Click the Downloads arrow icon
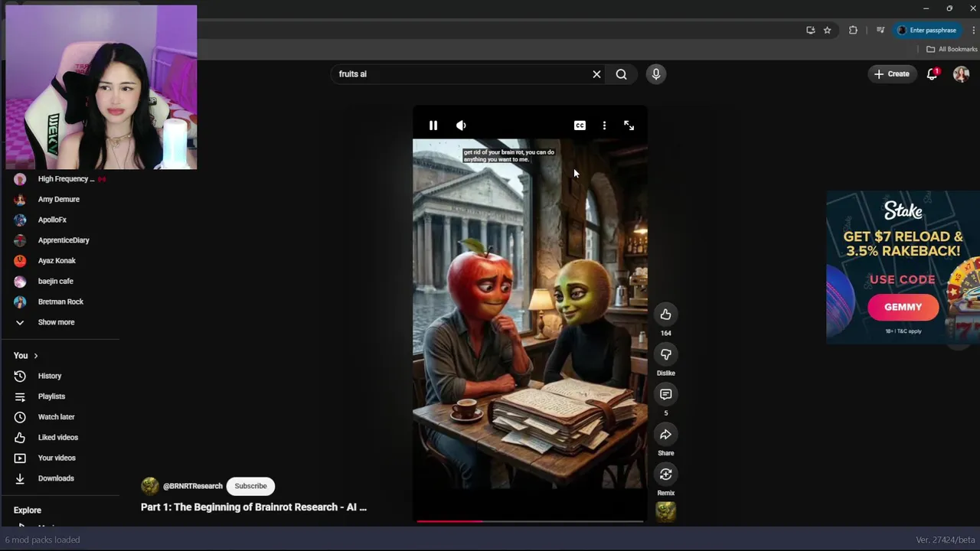Viewport: 980px width, 551px height. pos(20,478)
